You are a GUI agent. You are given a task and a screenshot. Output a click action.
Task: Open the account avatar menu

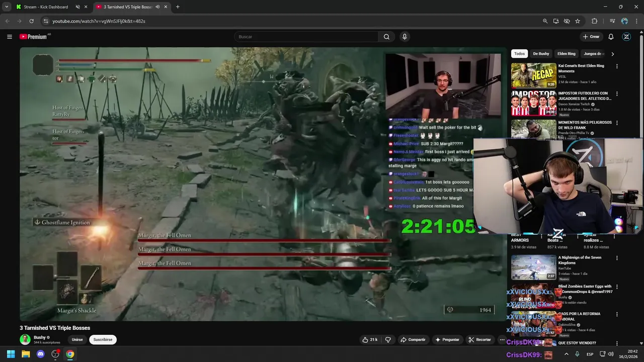coord(626,37)
